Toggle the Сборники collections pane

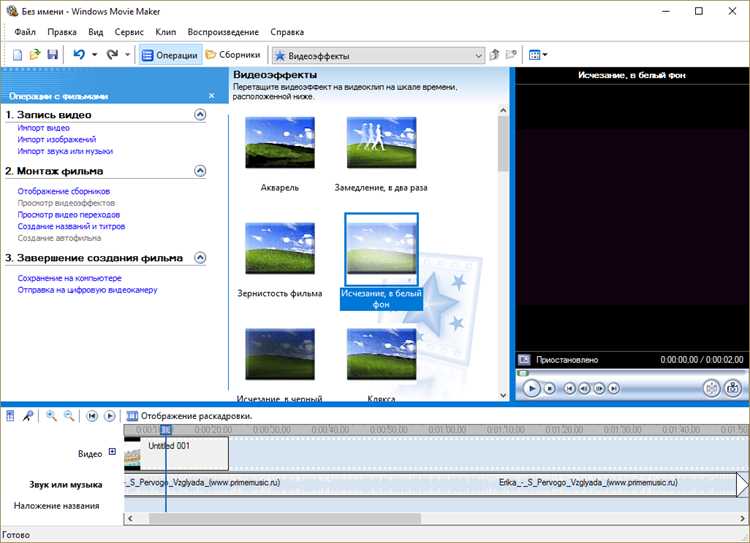click(233, 55)
